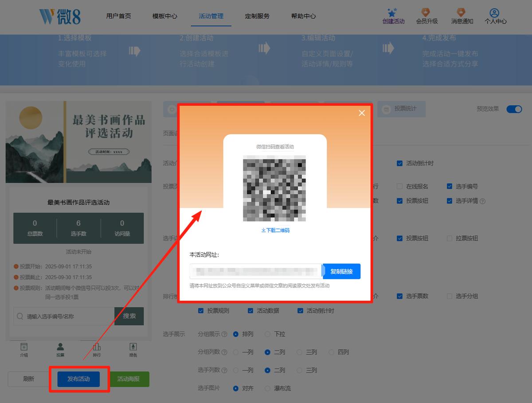Click the 微8 logo

tap(59, 16)
